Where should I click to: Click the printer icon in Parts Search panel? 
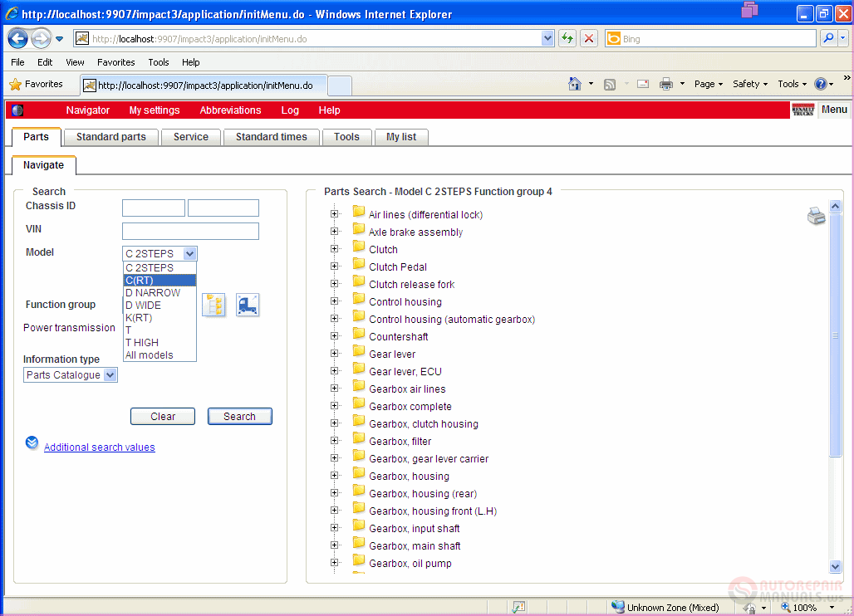[816, 216]
